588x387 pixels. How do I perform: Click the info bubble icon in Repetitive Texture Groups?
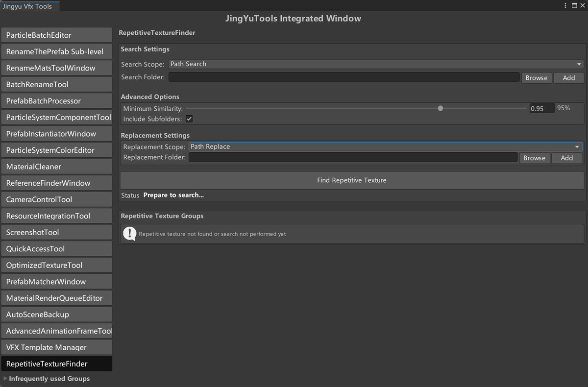pos(129,234)
